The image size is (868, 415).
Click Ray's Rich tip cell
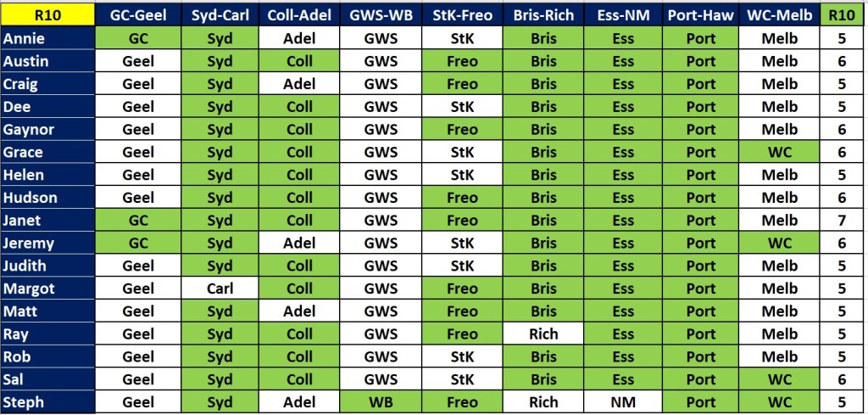[x=543, y=334]
